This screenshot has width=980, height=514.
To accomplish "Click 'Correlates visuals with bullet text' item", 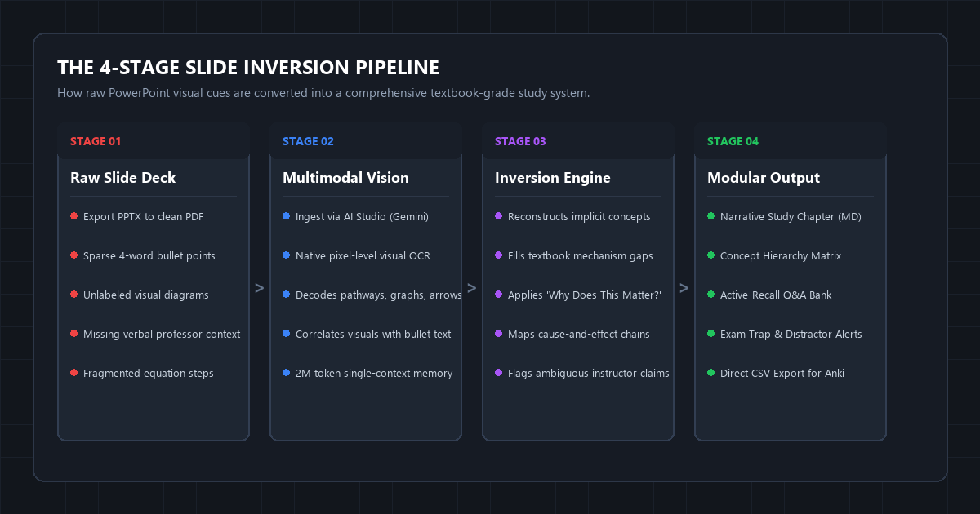I will [373, 335].
